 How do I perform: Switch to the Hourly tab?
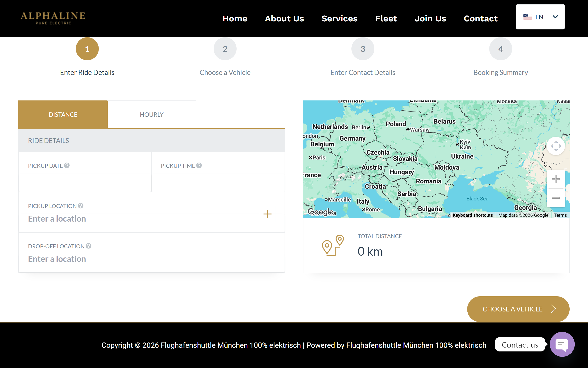(x=152, y=114)
